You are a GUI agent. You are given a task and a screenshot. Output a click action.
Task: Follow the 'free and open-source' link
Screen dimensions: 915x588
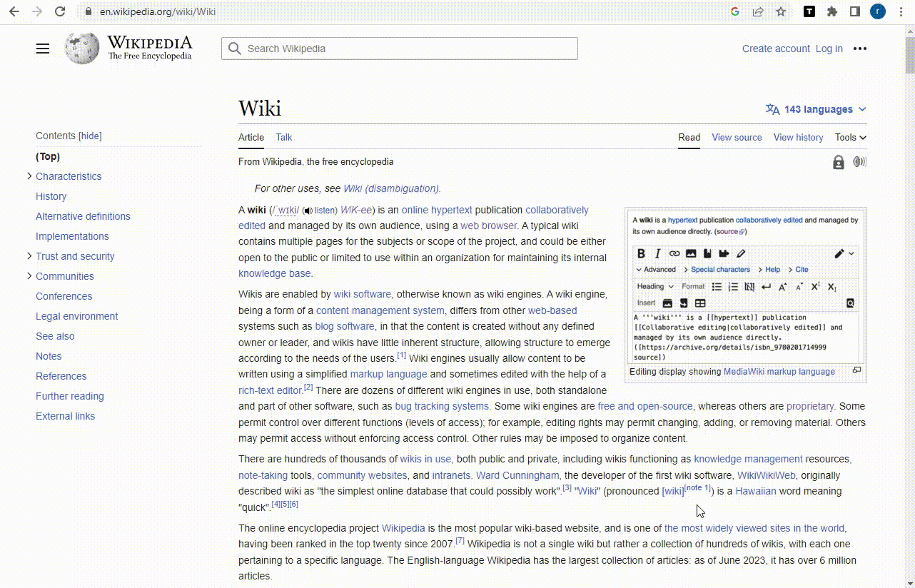tap(645, 406)
